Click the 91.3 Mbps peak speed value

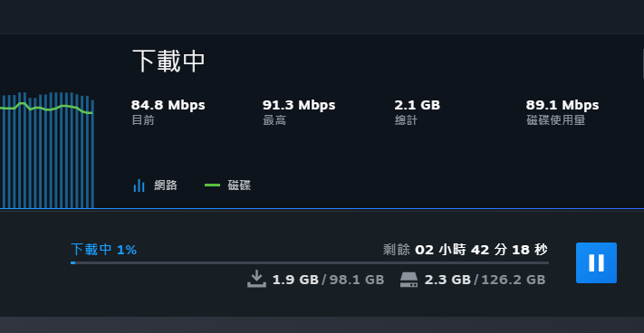click(299, 105)
